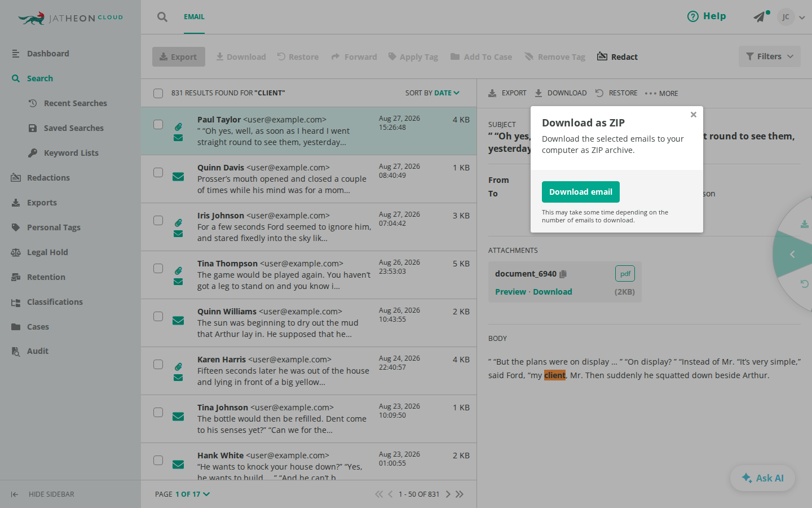Image resolution: width=812 pixels, height=508 pixels.
Task: Check the Quinn Williams email checkbox
Action: click(158, 316)
